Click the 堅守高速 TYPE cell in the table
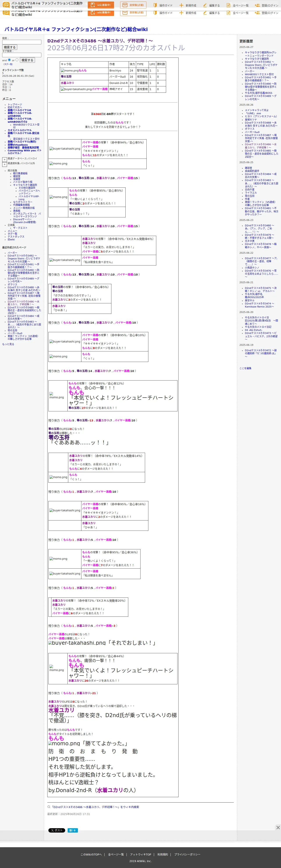Image resolution: width=281 pixels, height=868 pixels. pos(142,70)
